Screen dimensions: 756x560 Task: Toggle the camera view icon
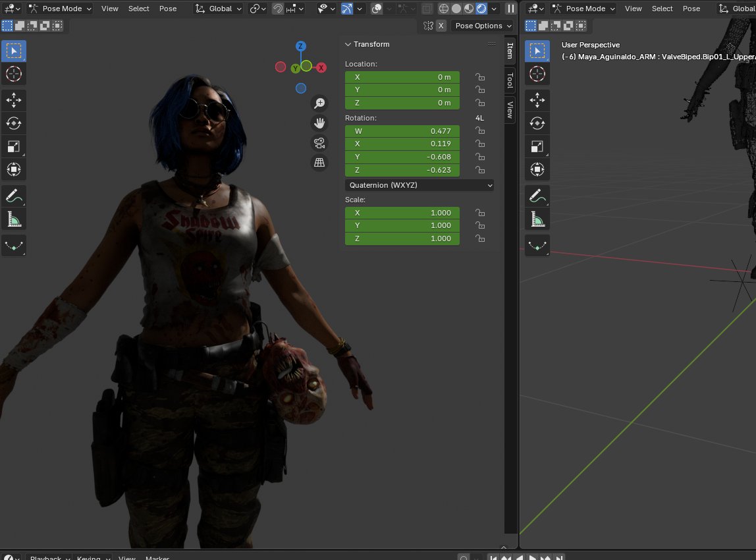click(x=319, y=143)
